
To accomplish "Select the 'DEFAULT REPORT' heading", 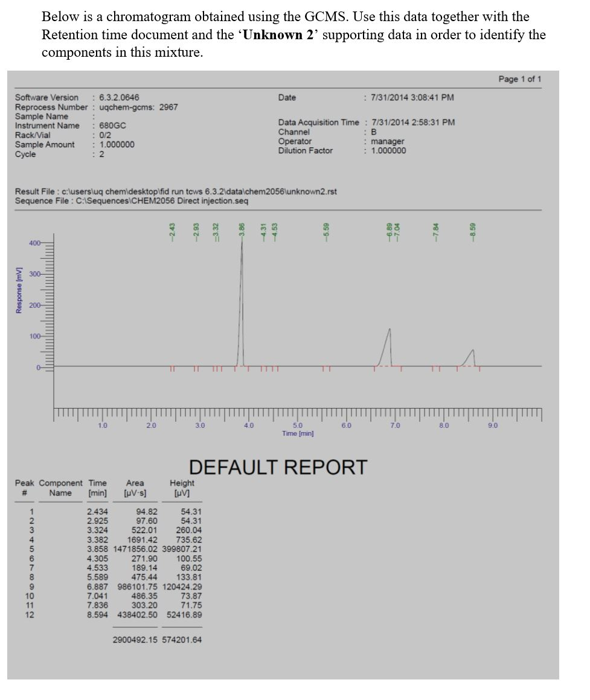I will point(278,468).
